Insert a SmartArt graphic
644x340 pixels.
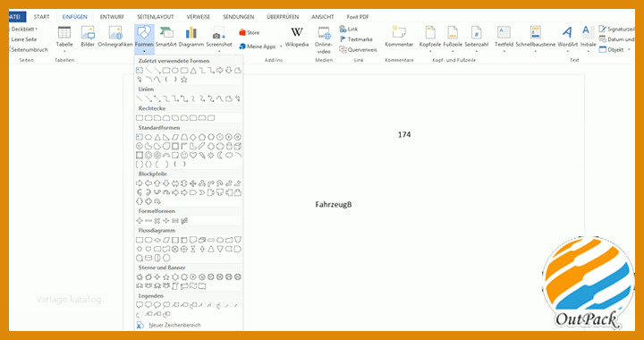click(x=166, y=37)
